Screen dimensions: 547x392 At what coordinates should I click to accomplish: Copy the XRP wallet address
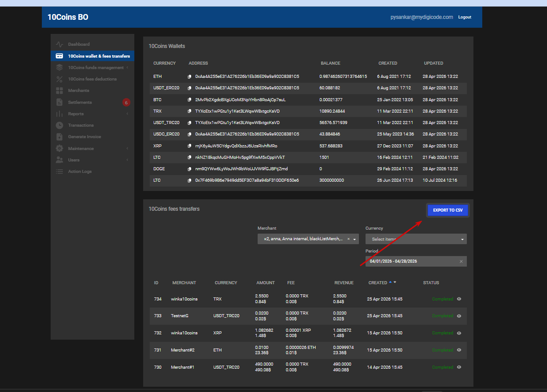189,146
